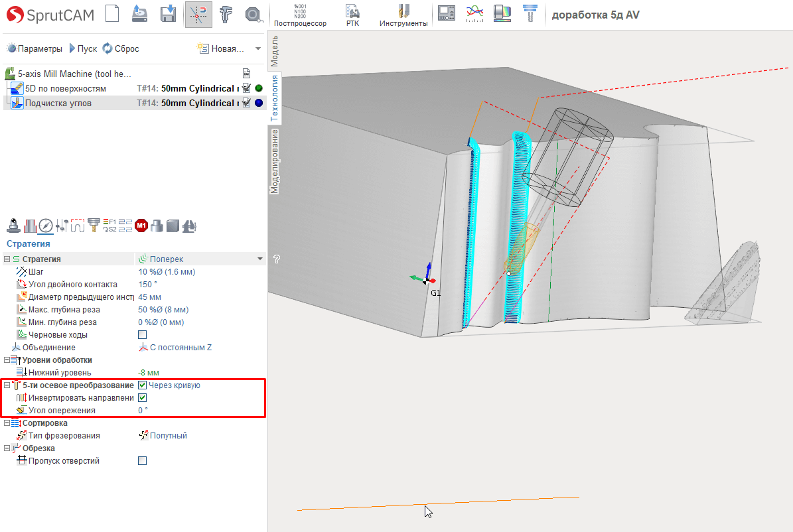Image resolution: width=793 pixels, height=532 pixels.
Task: Switch to the Технология vertical tab
Action: tap(275, 98)
